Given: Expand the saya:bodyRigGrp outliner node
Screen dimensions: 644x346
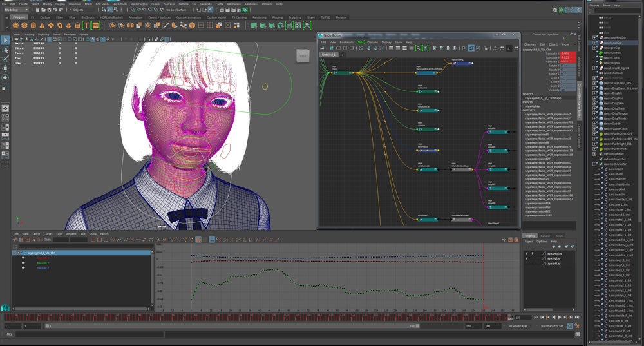Looking at the screenshot, I should 596,36.
